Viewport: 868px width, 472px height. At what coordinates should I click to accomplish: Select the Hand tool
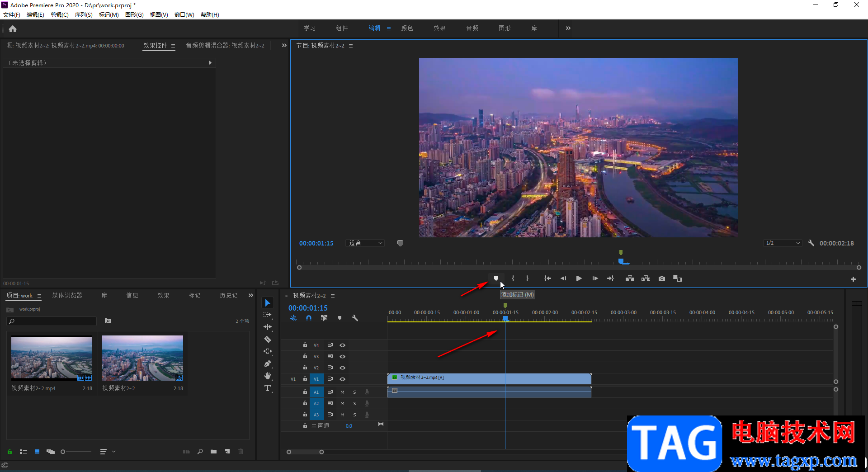268,376
